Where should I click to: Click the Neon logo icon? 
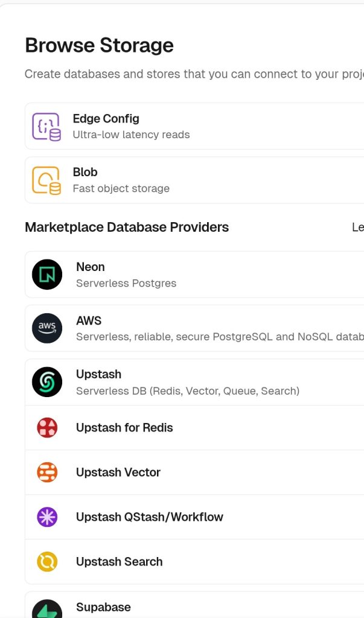(47, 275)
